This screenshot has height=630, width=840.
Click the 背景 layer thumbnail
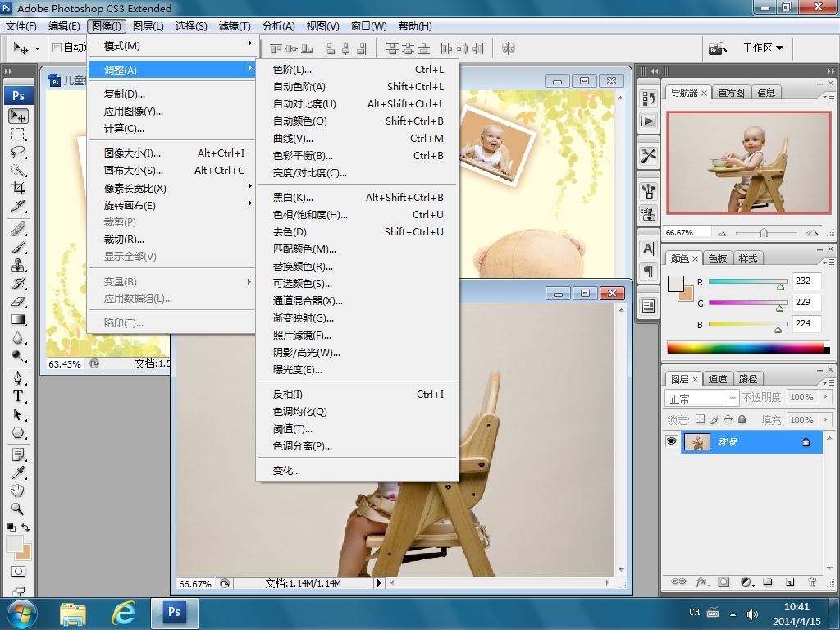tap(697, 442)
